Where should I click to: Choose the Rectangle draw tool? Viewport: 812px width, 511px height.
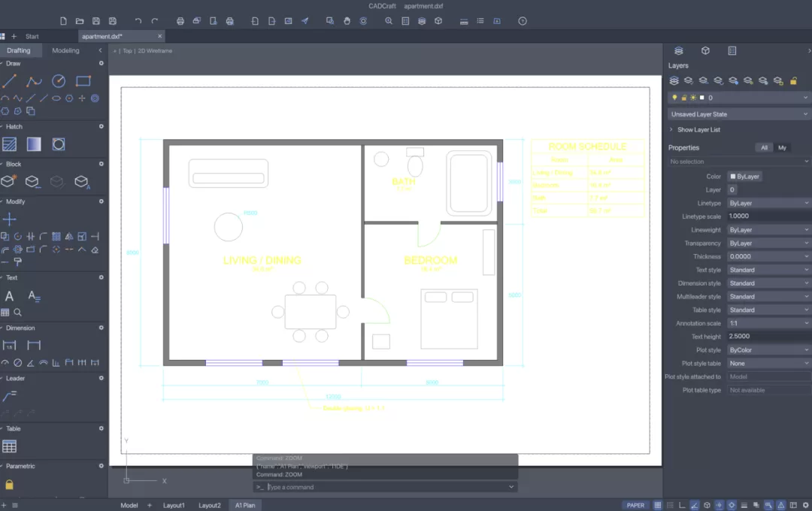(x=83, y=81)
